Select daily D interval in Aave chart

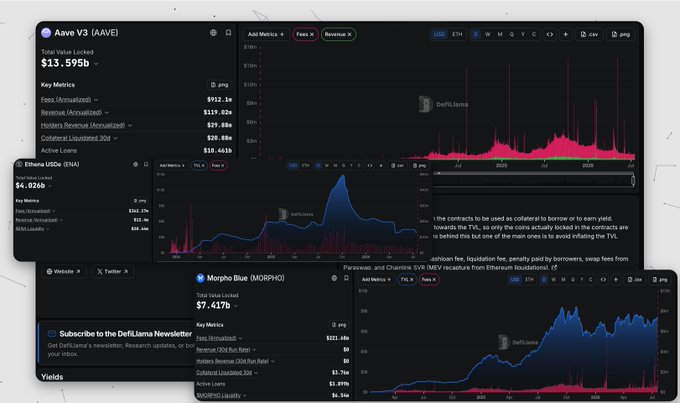click(476, 34)
